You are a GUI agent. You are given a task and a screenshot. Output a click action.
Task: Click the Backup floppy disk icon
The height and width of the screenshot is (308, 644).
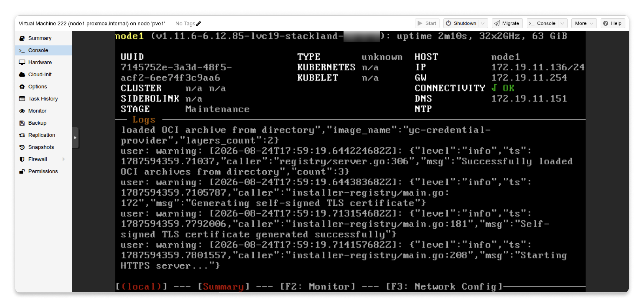coord(22,123)
